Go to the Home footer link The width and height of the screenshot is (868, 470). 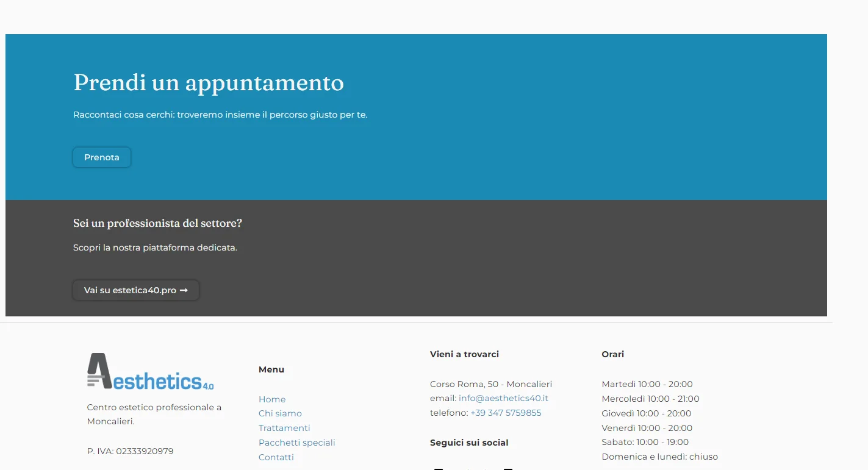tap(272, 399)
